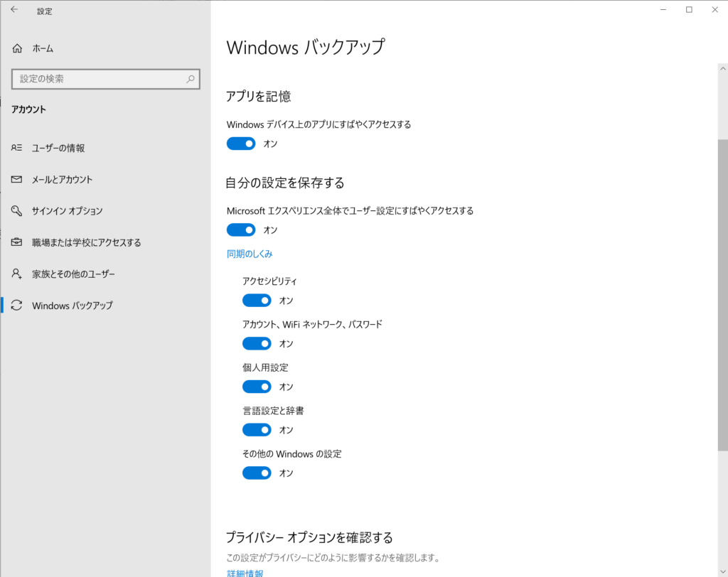
Task: Turn off その他の Windows の設定 toggle
Action: coord(257,473)
